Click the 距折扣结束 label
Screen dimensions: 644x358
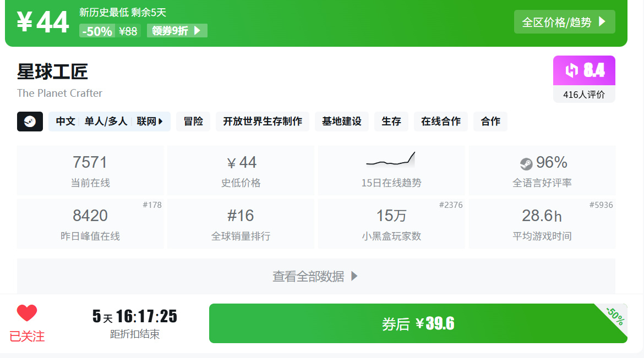click(135, 334)
